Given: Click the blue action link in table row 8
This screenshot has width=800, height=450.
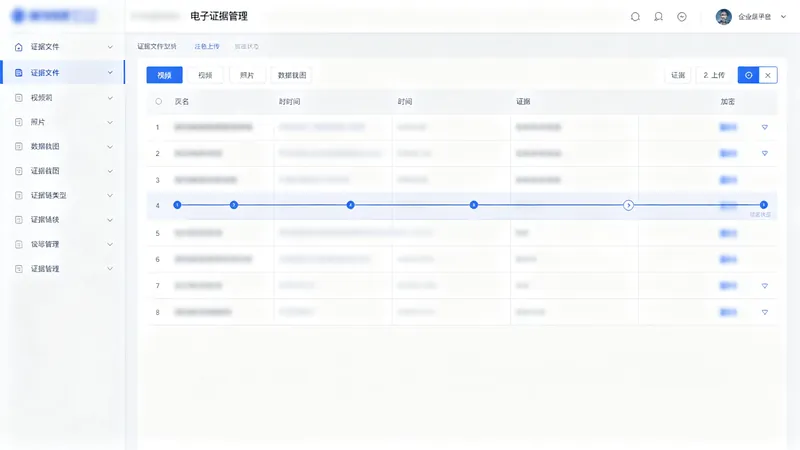Looking at the screenshot, I should click(728, 312).
